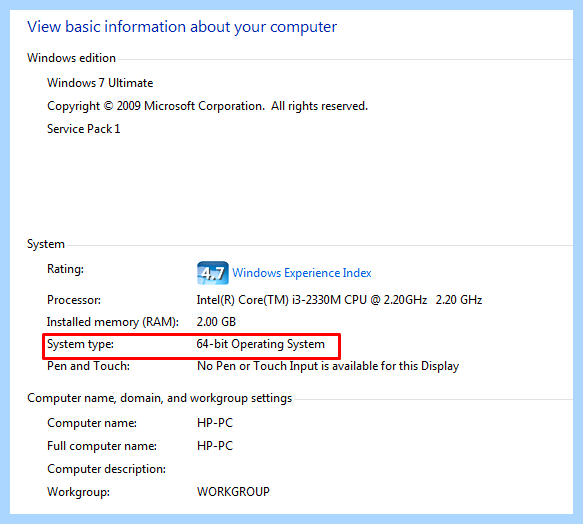
Task: Click the 'Pen and Touch:' label
Action: [88, 366]
